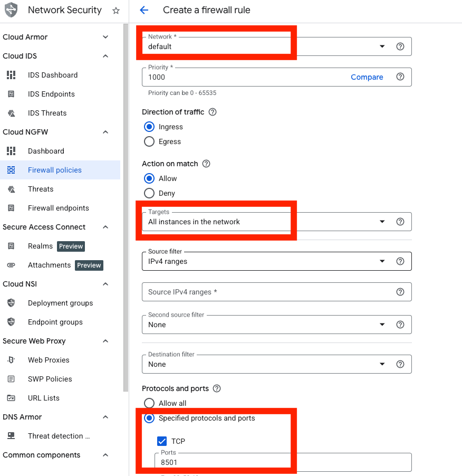Open IDS Endpoints in the sidebar

coord(60,94)
